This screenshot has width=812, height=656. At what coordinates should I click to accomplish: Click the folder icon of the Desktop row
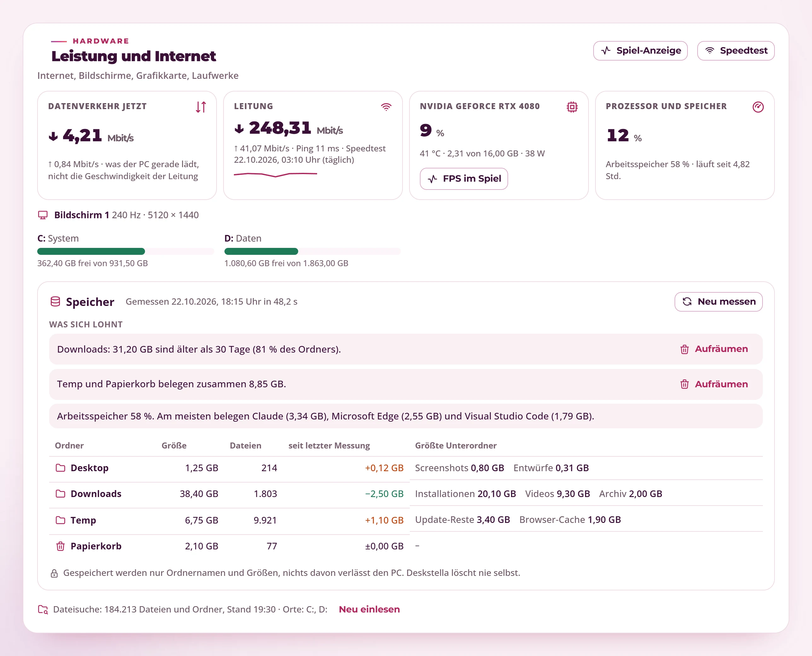tap(61, 468)
